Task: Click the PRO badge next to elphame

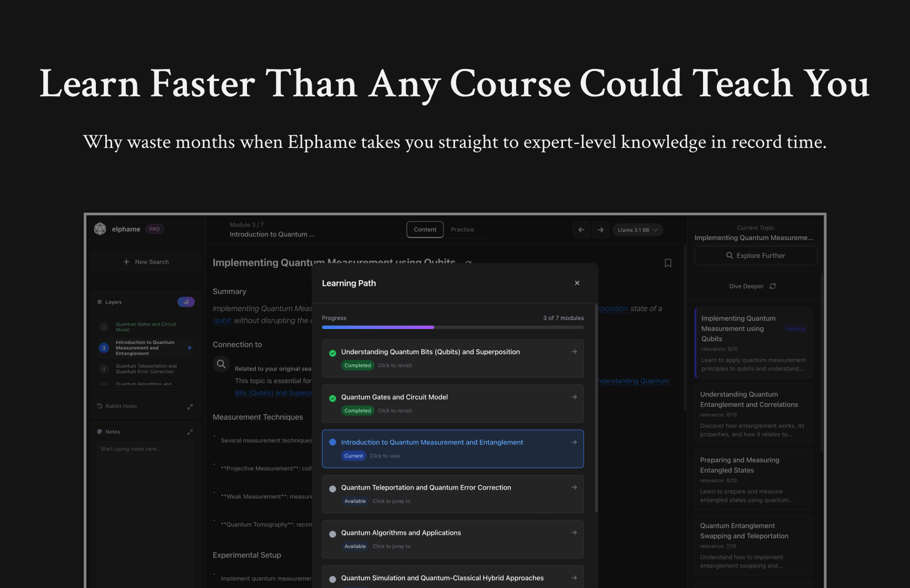Action: 154,229
